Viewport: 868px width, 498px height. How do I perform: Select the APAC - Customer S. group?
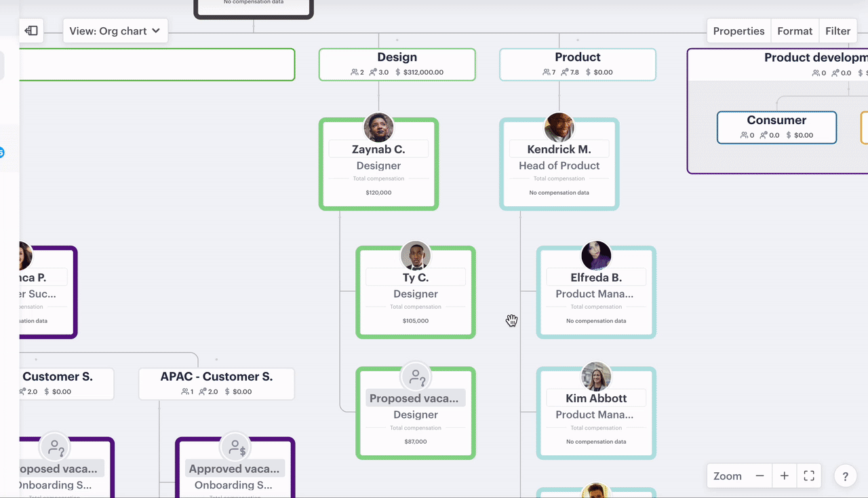click(x=216, y=383)
